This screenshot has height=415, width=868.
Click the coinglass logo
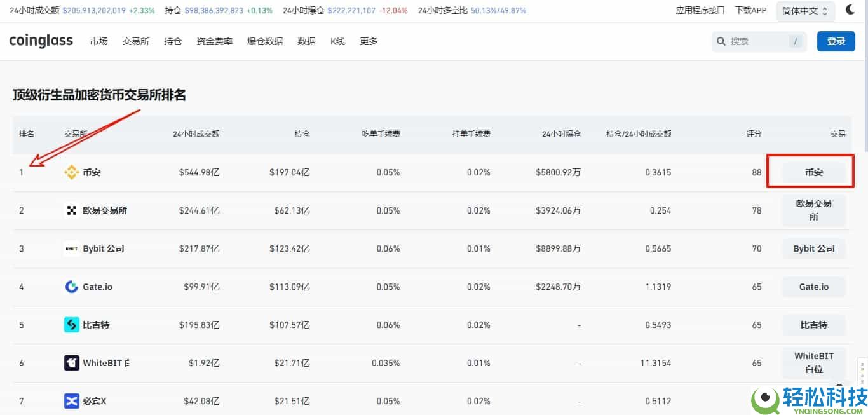tap(41, 41)
